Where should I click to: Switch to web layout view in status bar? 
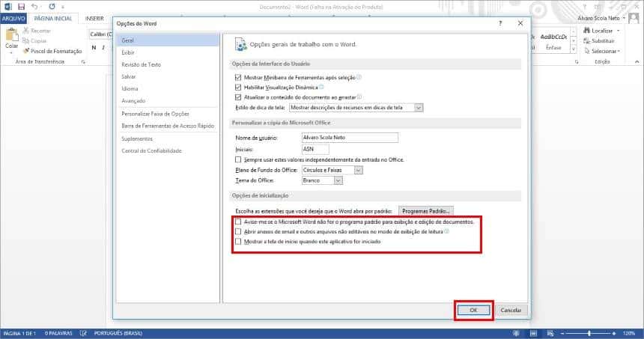550,333
